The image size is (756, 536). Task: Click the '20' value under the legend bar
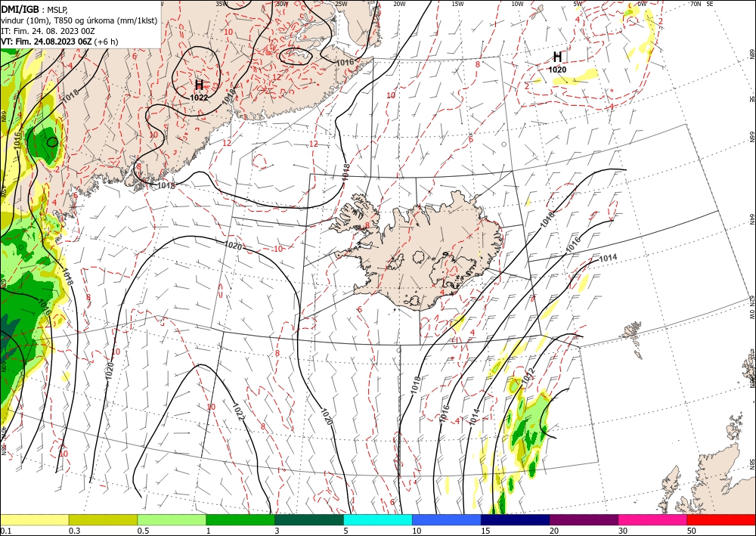[554, 530]
